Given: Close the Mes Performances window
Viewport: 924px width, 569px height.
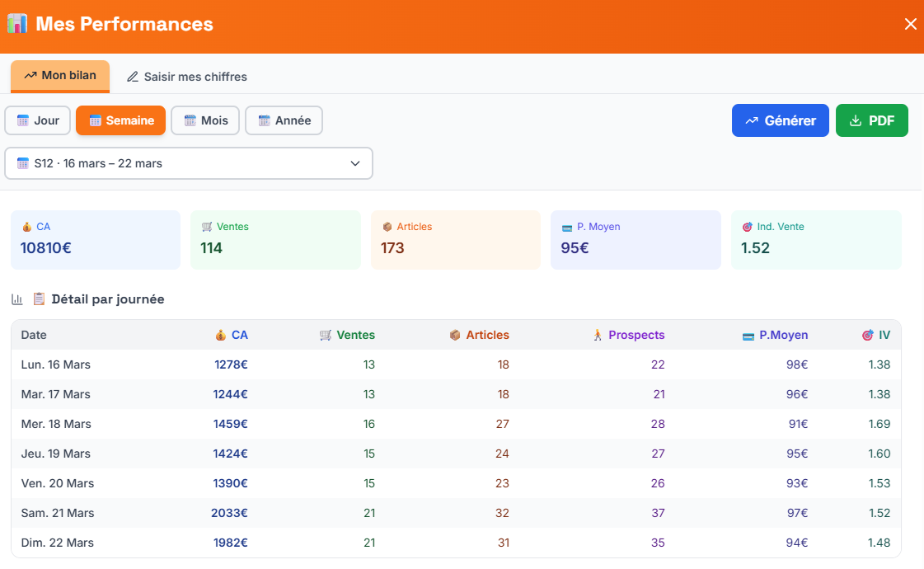Looking at the screenshot, I should (910, 24).
